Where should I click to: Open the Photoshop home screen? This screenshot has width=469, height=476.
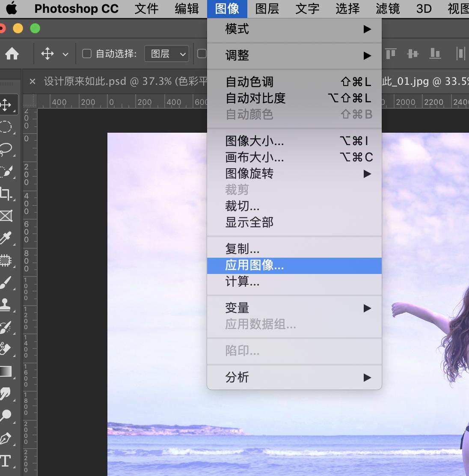12,54
